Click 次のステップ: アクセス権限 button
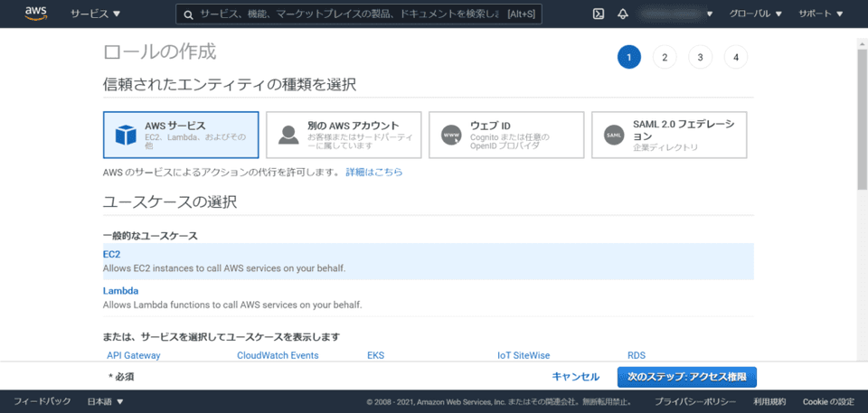The height and width of the screenshot is (413, 868). 686,377
